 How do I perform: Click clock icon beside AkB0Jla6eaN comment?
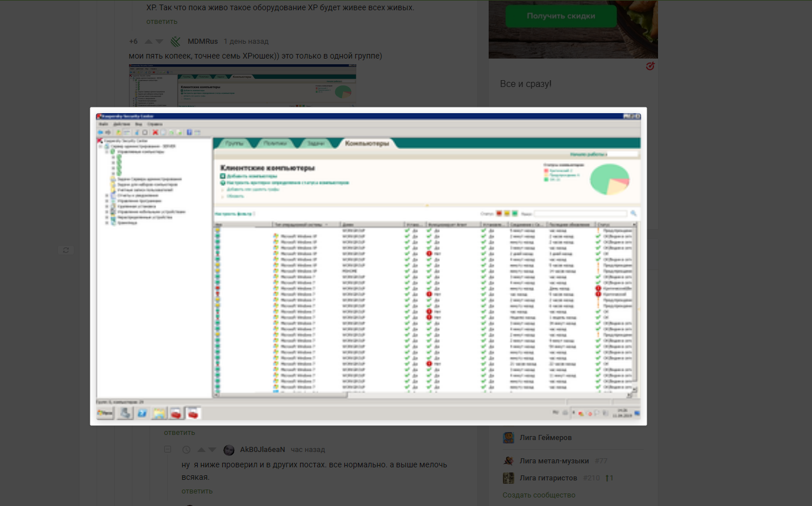point(186,450)
